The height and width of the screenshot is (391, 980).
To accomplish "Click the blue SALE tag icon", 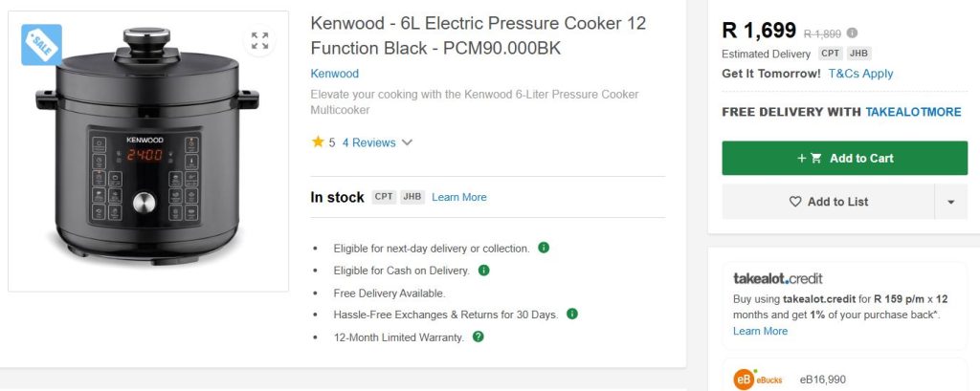I will (x=41, y=44).
